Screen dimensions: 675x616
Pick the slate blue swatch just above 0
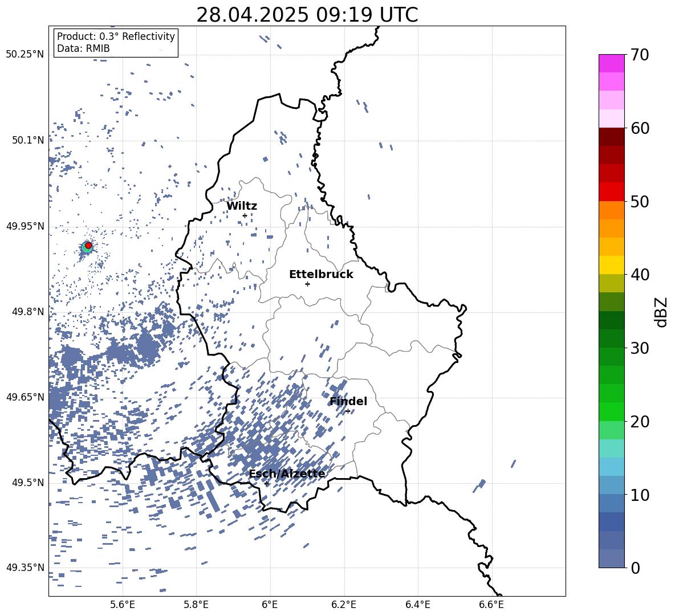(x=611, y=558)
